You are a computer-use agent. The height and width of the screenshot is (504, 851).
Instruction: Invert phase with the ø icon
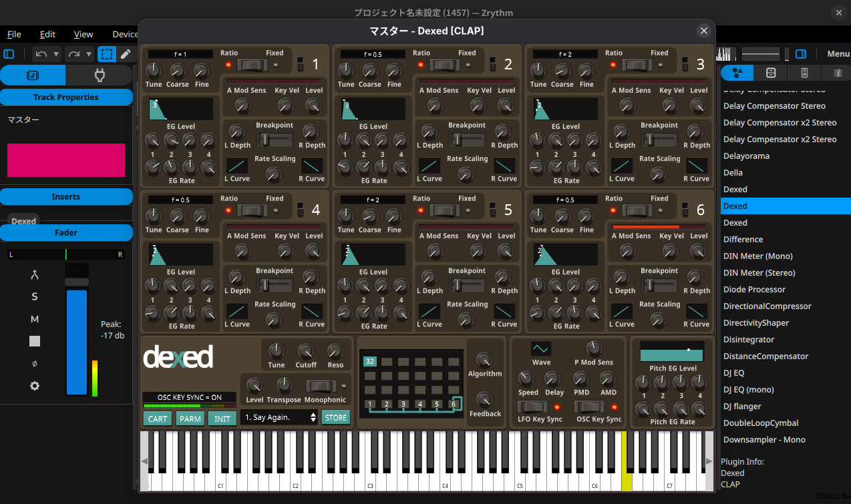(x=35, y=364)
